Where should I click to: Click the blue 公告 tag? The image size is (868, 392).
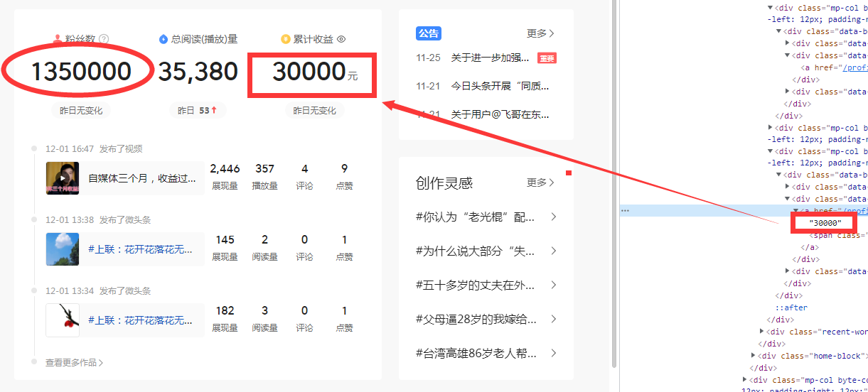coord(429,33)
